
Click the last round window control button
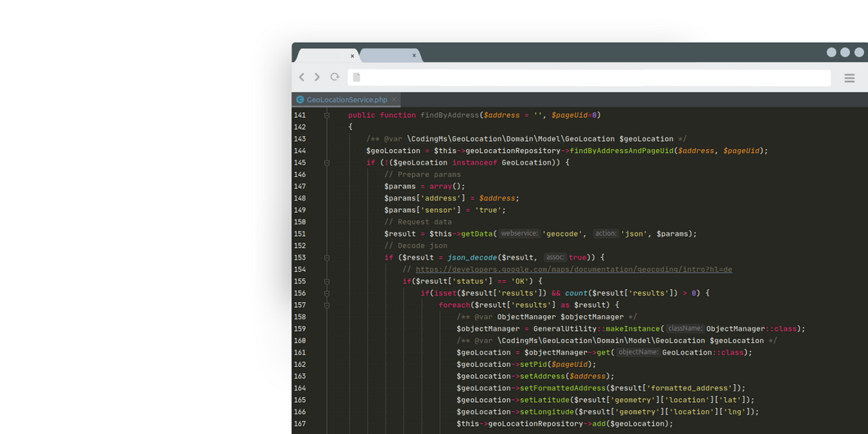(x=859, y=52)
